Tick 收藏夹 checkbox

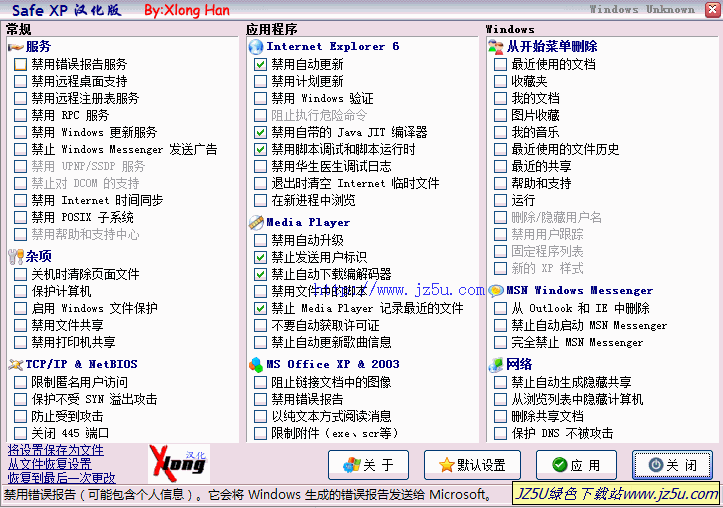click(x=500, y=82)
